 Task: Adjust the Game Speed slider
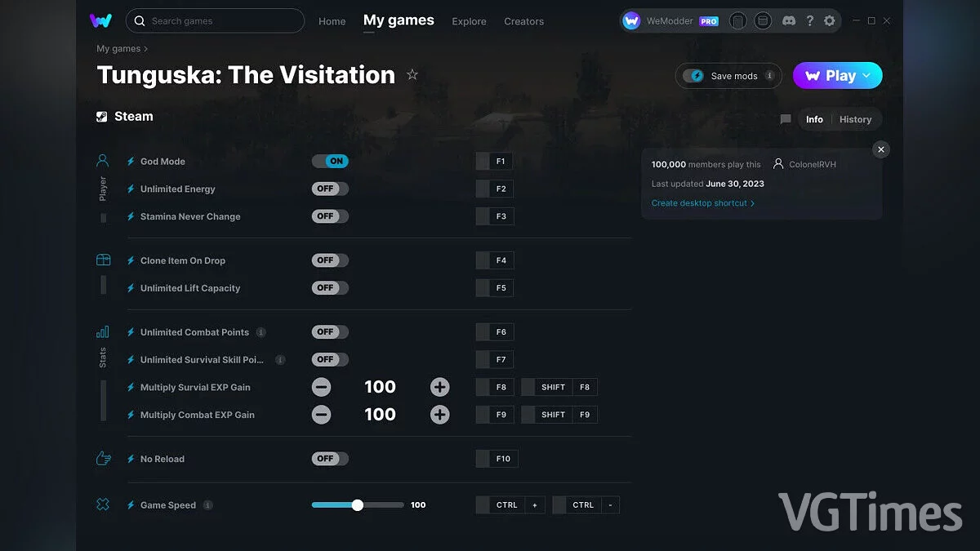coord(357,504)
